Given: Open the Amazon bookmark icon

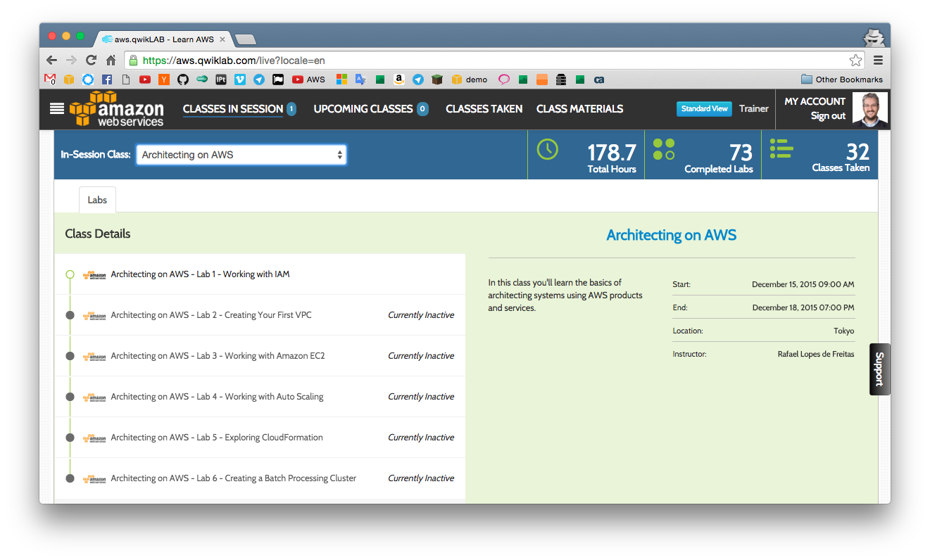Looking at the screenshot, I should coord(398,79).
